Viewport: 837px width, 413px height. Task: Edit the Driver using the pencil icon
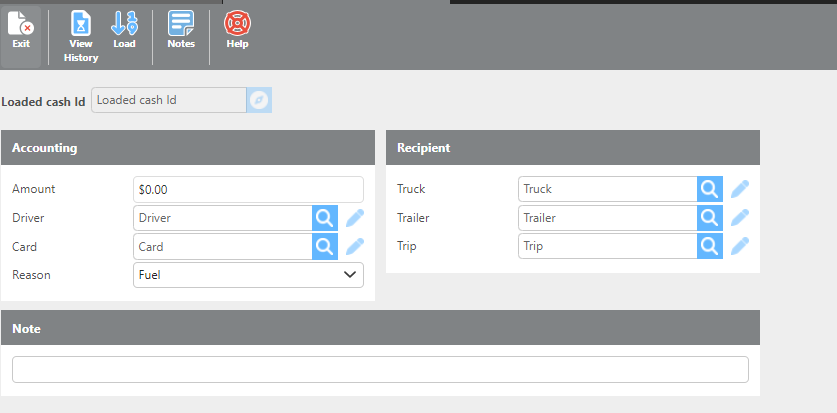click(355, 218)
